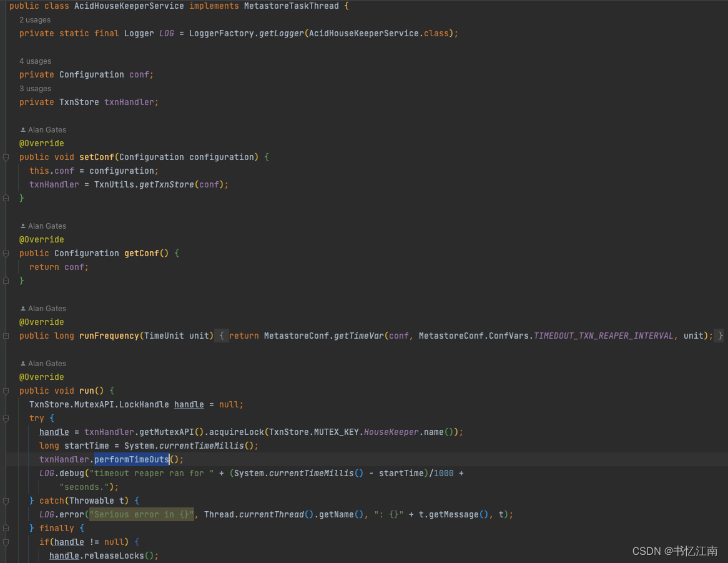Image resolution: width=728 pixels, height=563 pixels.
Task: Click "timeout reaper ran for " string literal
Action: pos(151,474)
